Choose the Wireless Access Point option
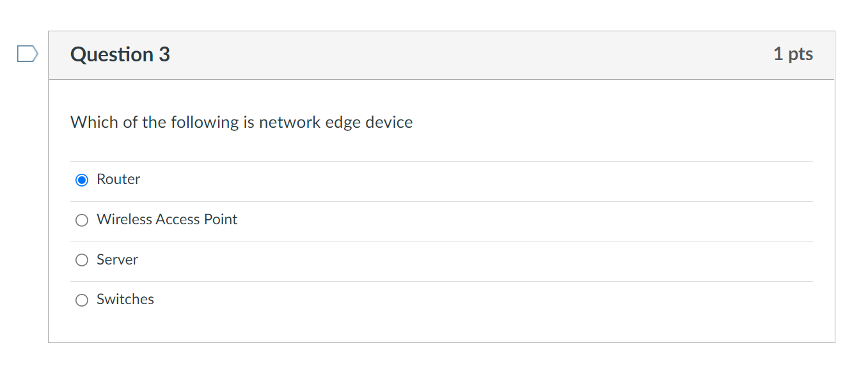 pos(81,220)
